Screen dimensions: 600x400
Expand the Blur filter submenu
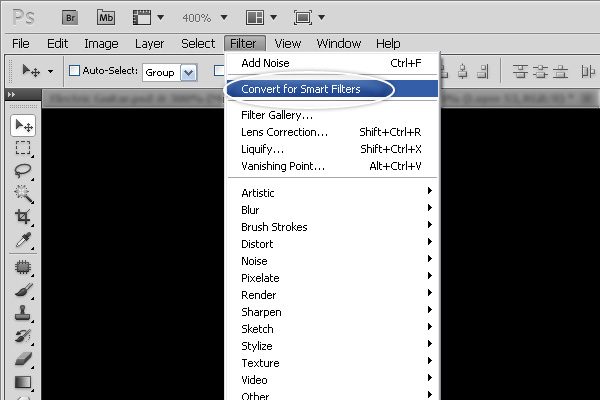tap(333, 210)
